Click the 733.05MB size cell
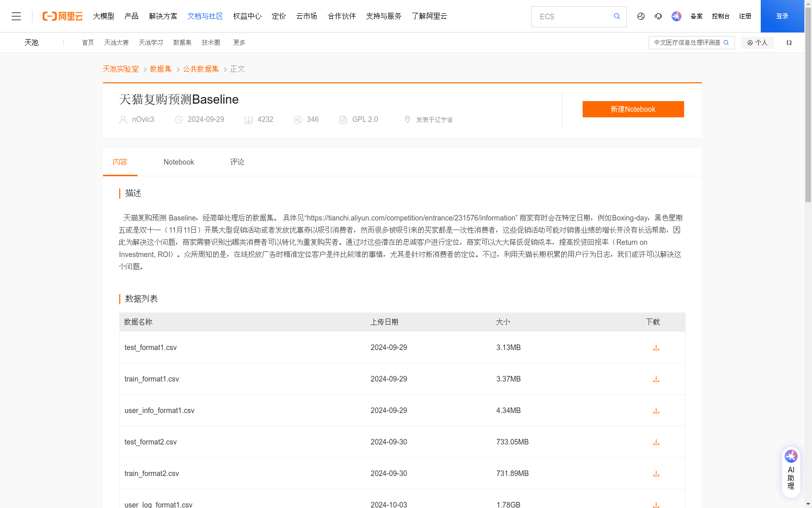 point(513,442)
